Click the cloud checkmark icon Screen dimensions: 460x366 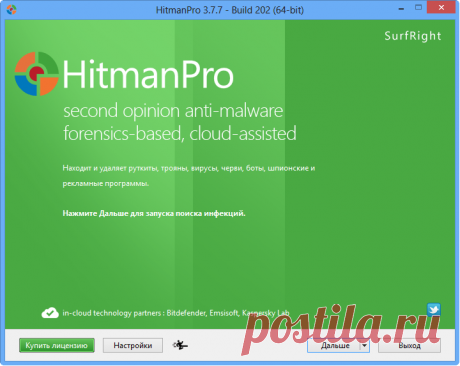(x=50, y=313)
